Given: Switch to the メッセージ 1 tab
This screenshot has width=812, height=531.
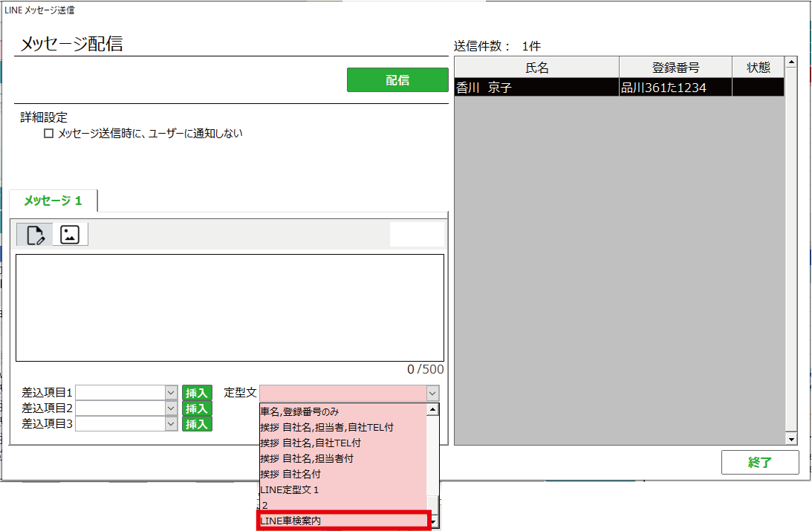Looking at the screenshot, I should pyautogui.click(x=53, y=201).
